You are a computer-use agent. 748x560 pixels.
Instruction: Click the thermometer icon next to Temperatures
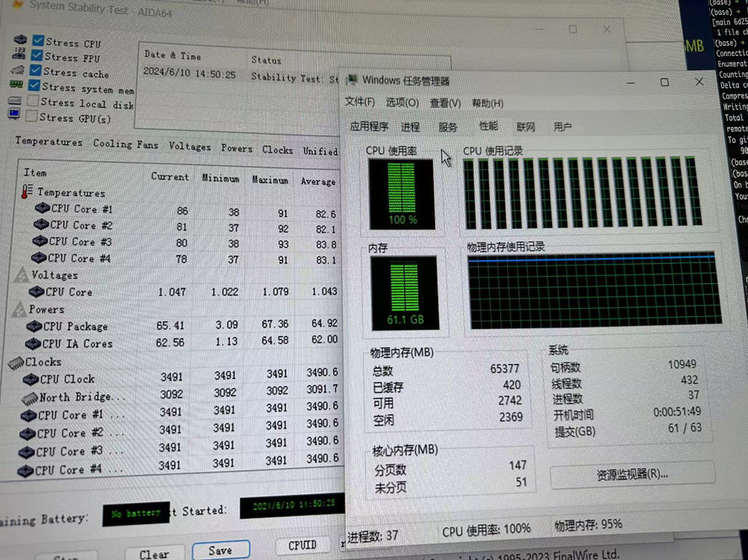[27, 191]
